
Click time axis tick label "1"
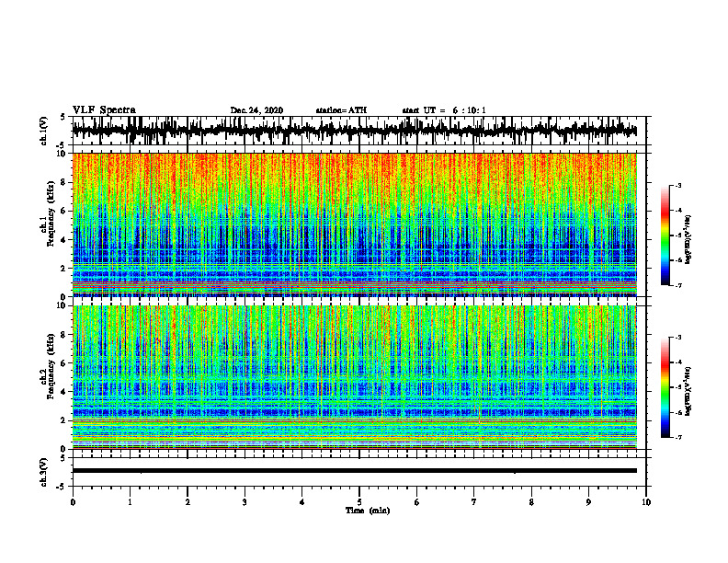click(x=130, y=502)
